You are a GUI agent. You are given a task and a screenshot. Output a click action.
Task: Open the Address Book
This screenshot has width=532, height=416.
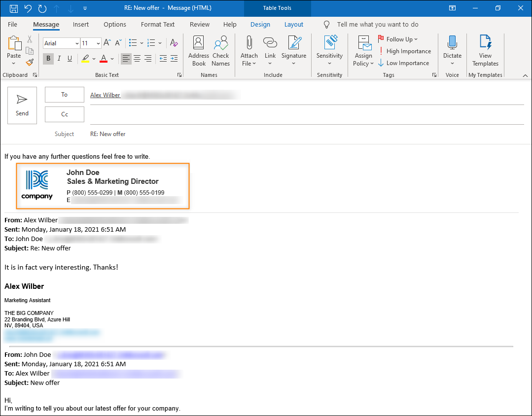[198, 51]
